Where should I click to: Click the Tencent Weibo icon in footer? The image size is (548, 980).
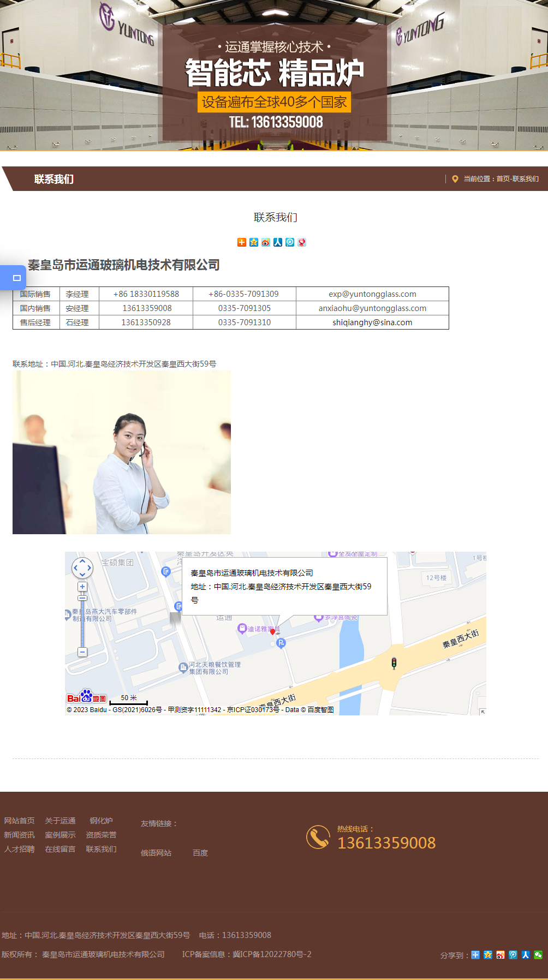(513, 955)
